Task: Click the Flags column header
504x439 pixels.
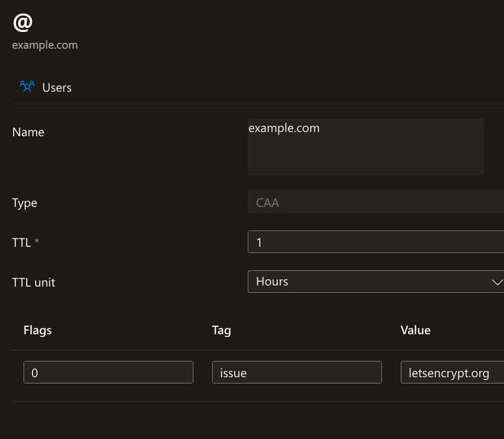Action: tap(38, 331)
